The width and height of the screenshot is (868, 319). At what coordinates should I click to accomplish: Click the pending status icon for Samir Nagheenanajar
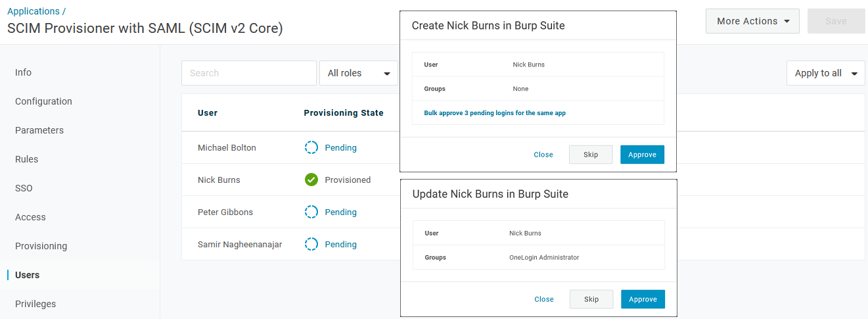tap(311, 244)
